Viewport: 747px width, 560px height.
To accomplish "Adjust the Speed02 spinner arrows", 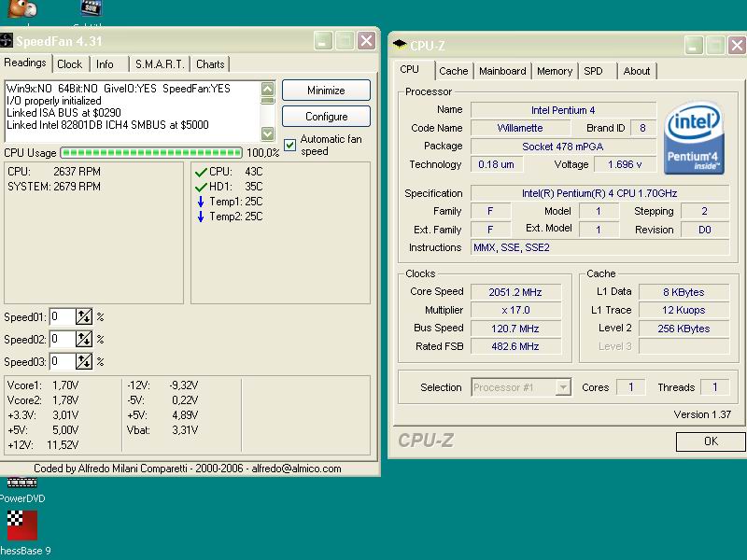I will (84, 339).
